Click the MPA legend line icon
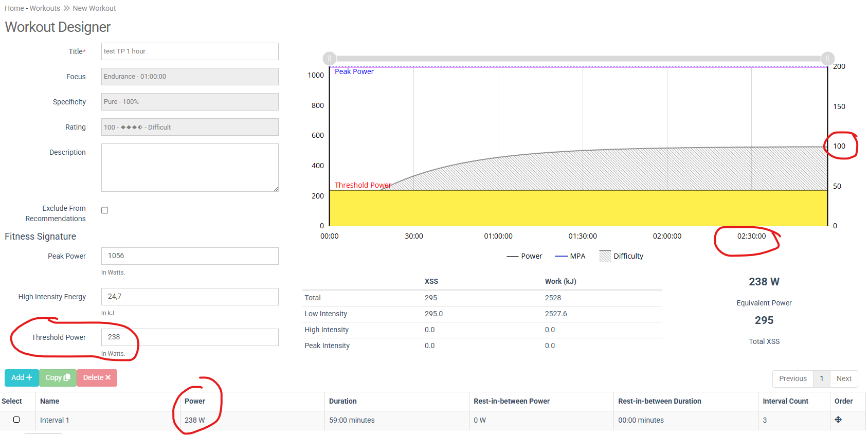Image resolution: width=868 pixels, height=435 pixels. [561, 256]
